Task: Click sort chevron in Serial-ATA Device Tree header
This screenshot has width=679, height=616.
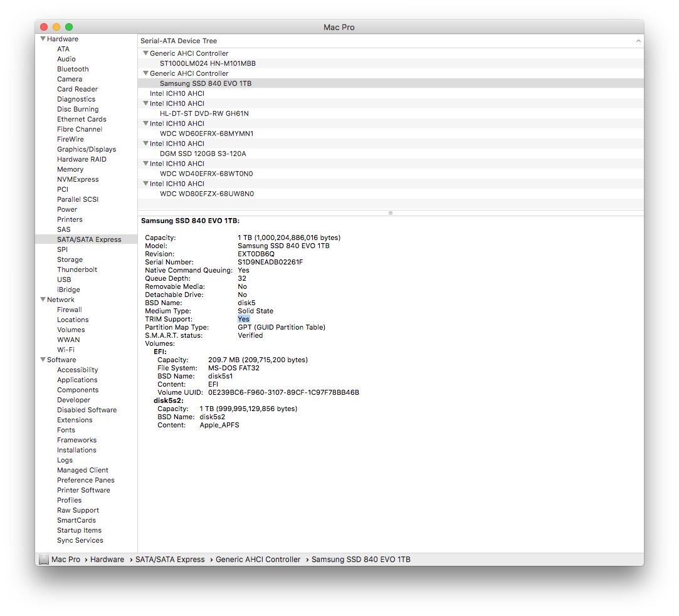Action: [638, 41]
